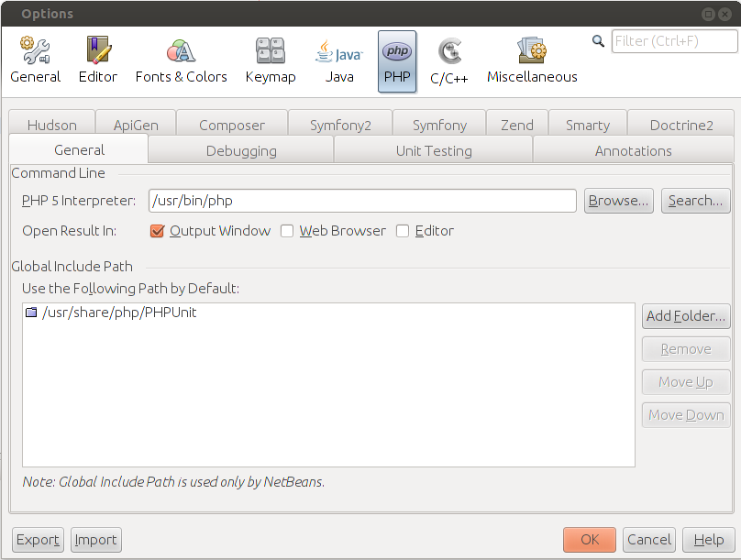Maximize the Options window

[x=708, y=14]
